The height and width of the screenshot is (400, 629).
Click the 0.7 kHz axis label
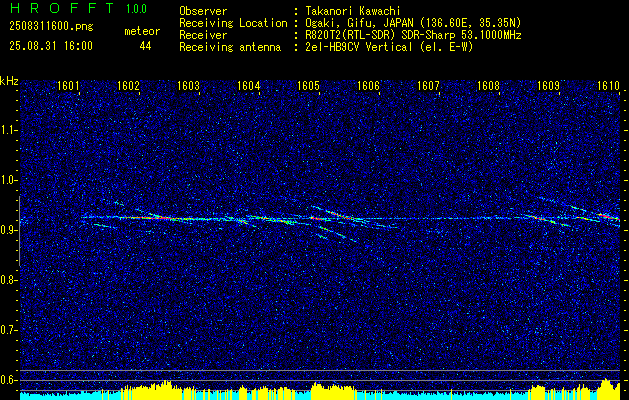[x=8, y=330]
